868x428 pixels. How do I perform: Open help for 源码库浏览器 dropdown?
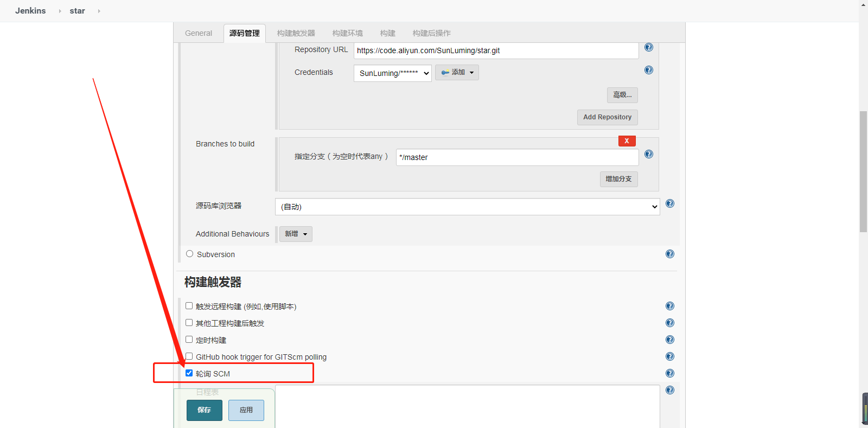point(670,203)
